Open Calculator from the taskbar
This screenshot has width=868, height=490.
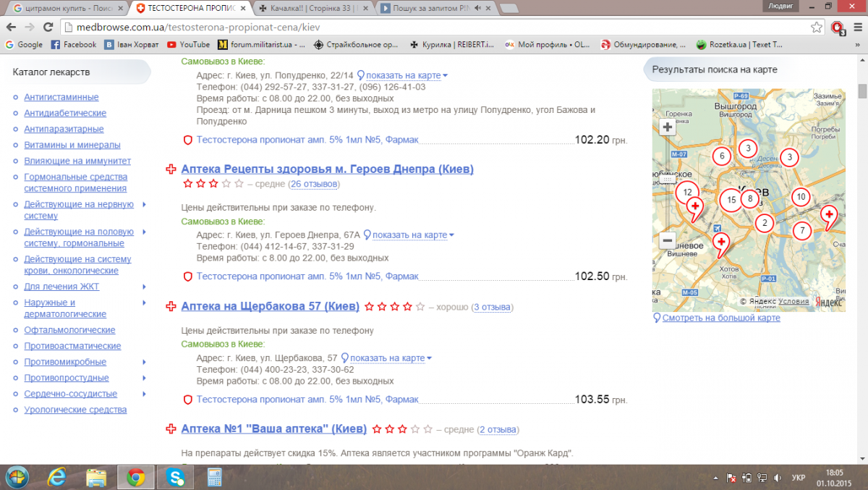[x=214, y=477]
